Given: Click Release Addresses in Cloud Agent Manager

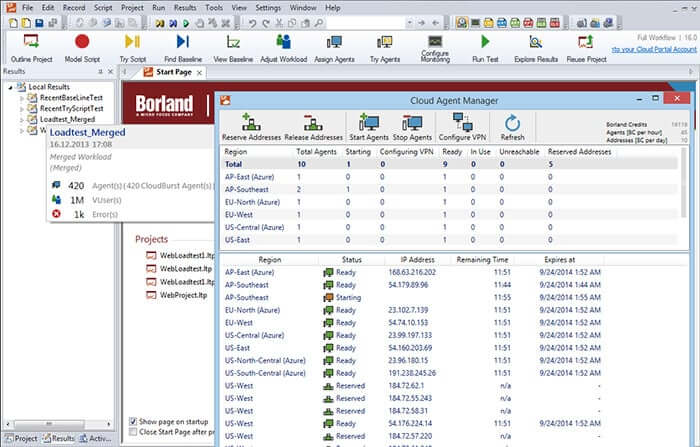Looking at the screenshot, I should click(x=313, y=127).
